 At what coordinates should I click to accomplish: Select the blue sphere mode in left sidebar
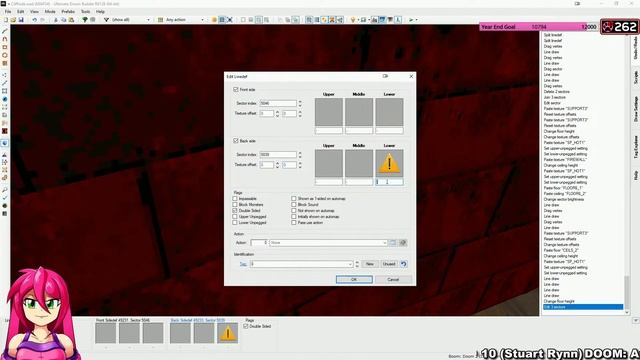5,99
